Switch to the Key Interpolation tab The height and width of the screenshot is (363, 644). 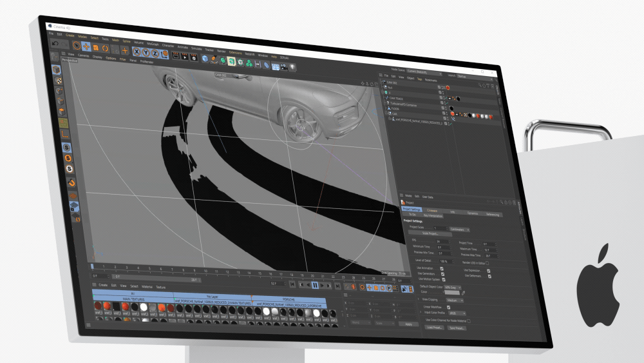tap(433, 216)
